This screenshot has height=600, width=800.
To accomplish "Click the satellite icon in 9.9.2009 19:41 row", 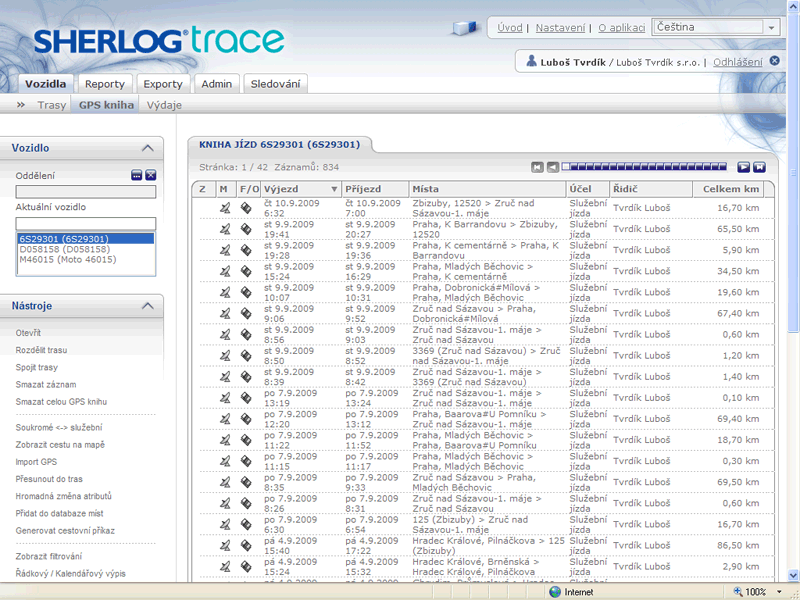I will (x=225, y=229).
